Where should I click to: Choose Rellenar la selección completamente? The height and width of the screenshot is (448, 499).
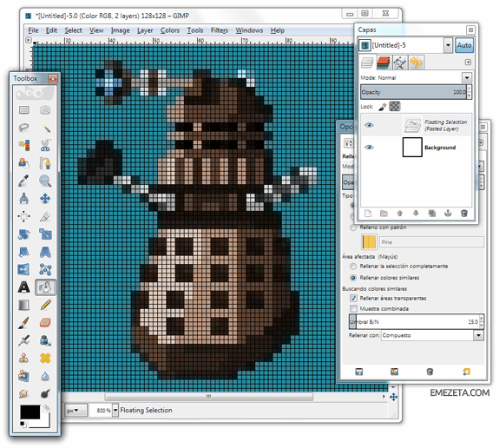pyautogui.click(x=353, y=266)
